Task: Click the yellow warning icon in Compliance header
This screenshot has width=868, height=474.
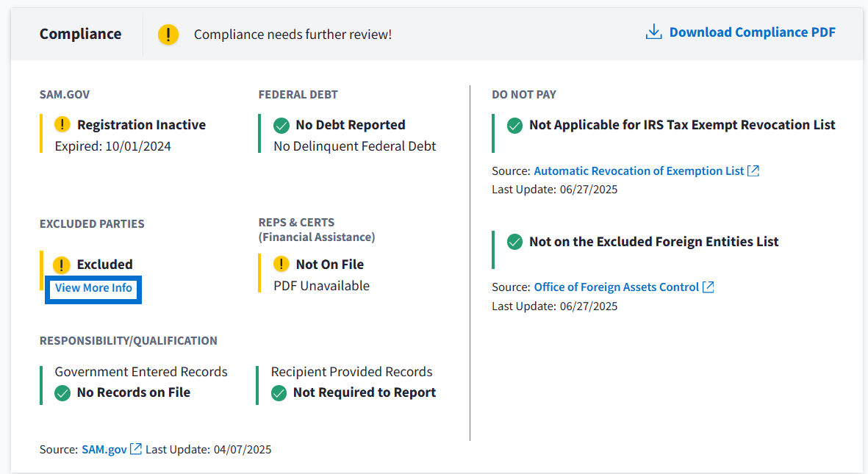Action: coord(168,34)
